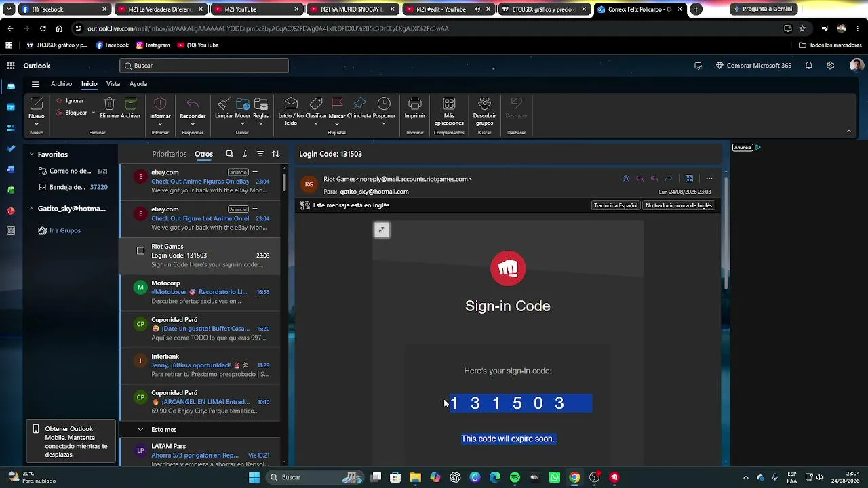Click Ignorar in the ribbon

tap(71, 101)
